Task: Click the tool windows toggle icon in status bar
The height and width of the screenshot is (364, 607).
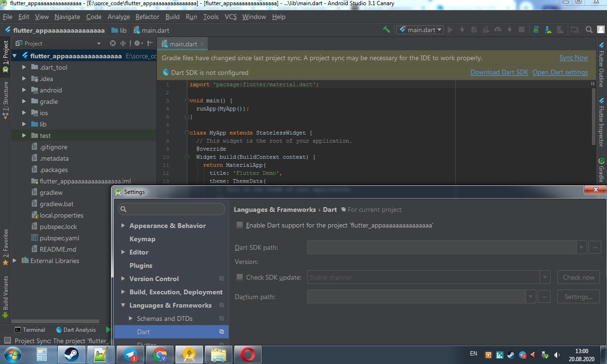Action: coord(7,340)
